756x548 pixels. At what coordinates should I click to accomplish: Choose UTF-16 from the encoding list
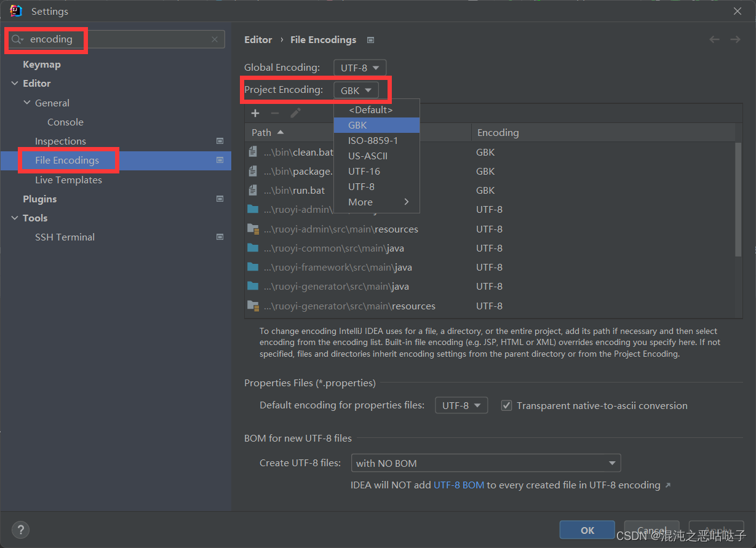376,171
